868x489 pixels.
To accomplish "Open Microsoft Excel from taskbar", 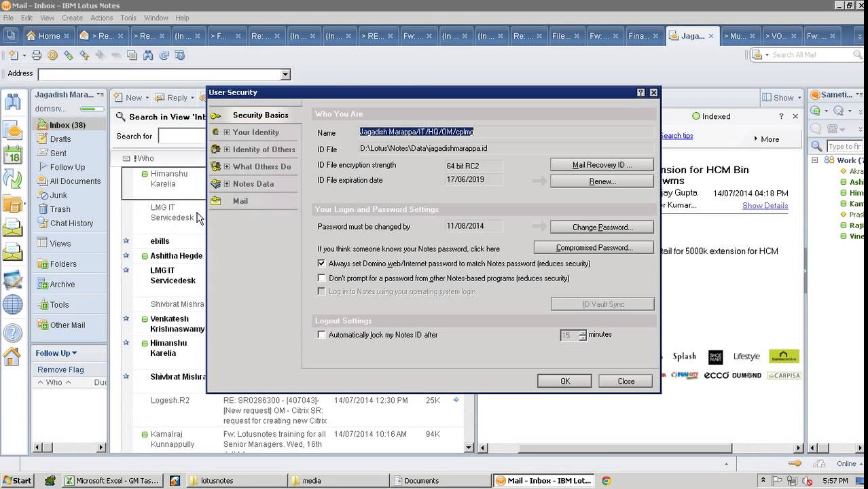I will (112, 481).
